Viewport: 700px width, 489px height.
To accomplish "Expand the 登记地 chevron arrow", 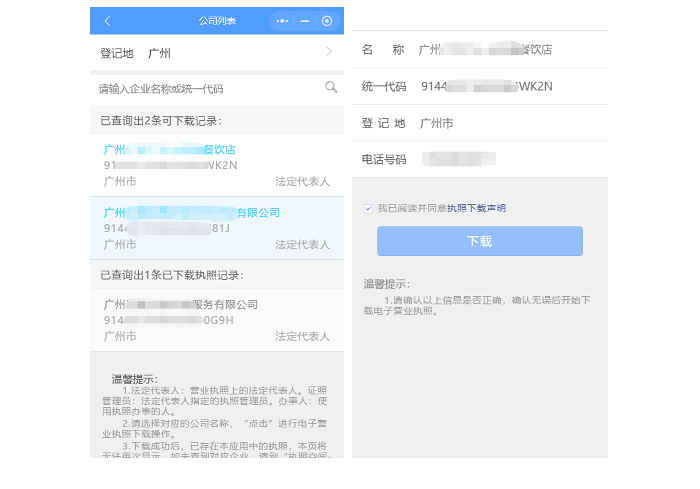I will (328, 52).
